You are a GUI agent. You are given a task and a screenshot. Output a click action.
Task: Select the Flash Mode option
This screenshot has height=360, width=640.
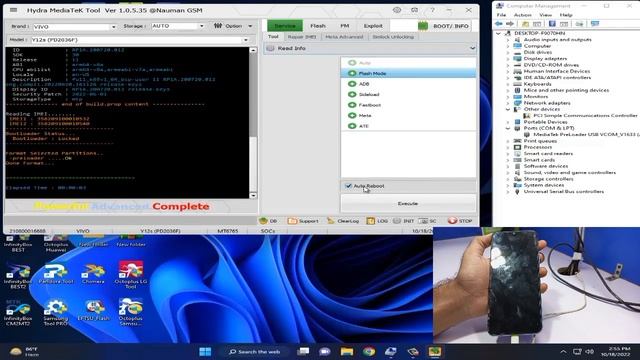tap(408, 73)
